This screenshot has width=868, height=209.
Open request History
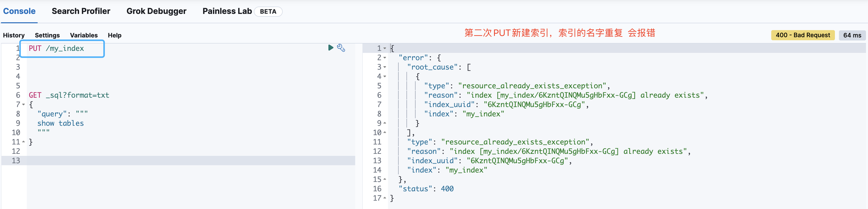tap(14, 35)
